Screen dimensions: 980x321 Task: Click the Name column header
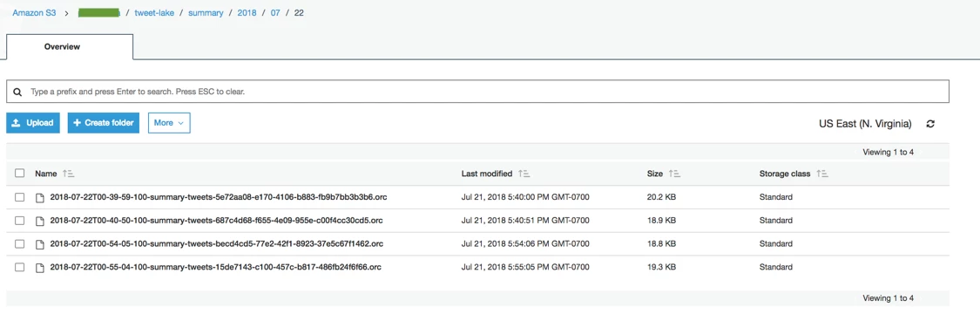click(x=46, y=174)
